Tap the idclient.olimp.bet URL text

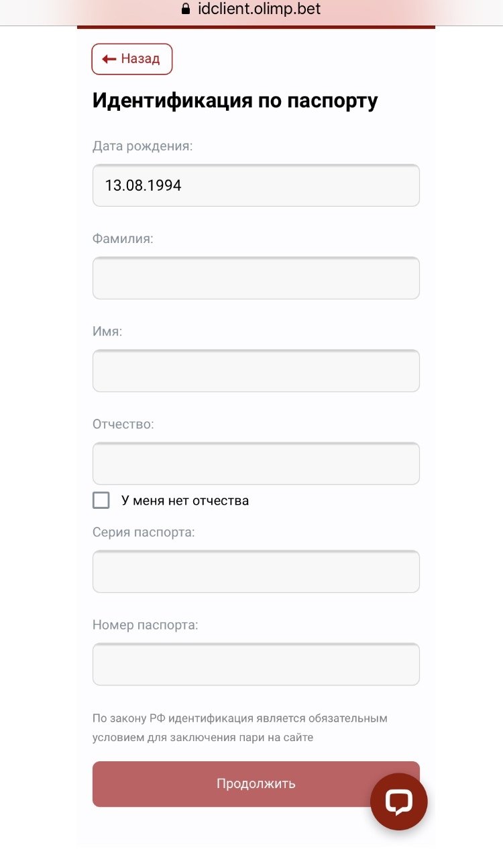tap(259, 9)
